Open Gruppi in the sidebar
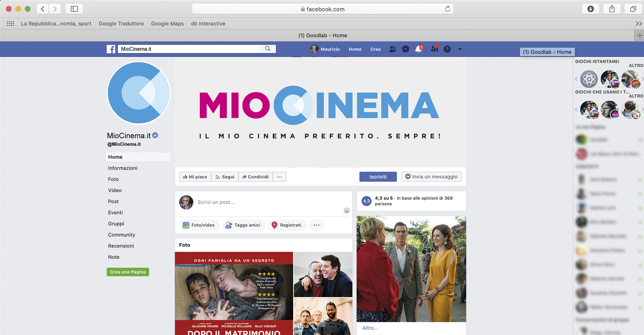The width and height of the screenshot is (644, 335). click(116, 224)
